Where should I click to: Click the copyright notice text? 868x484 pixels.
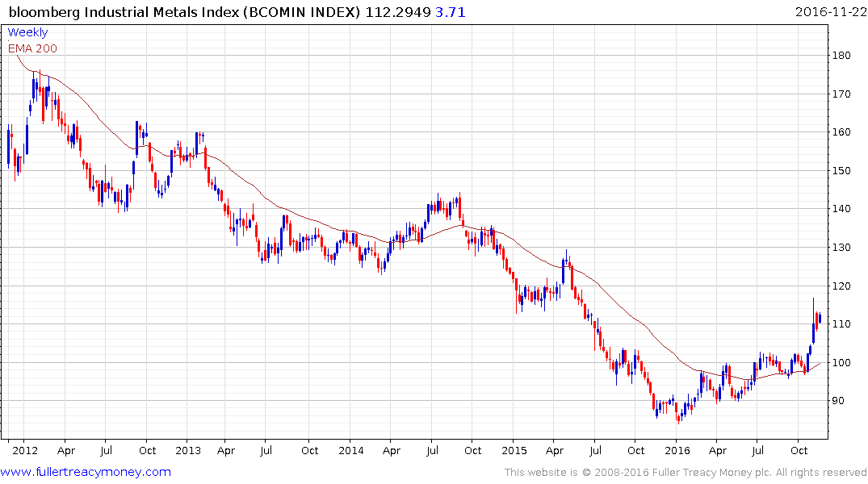coord(686,473)
